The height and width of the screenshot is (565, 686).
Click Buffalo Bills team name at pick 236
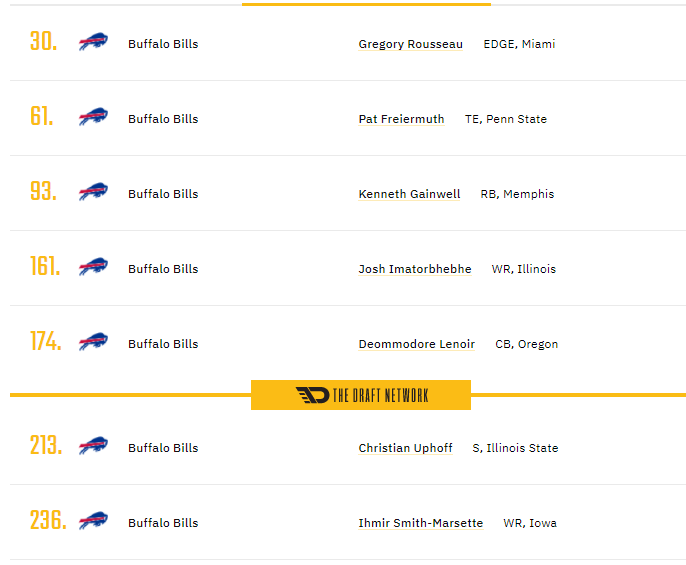coord(163,523)
